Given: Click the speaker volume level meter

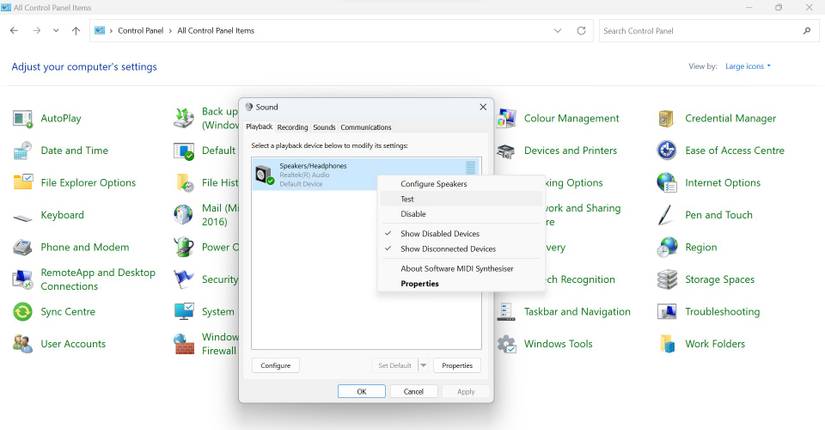Looking at the screenshot, I should [470, 168].
